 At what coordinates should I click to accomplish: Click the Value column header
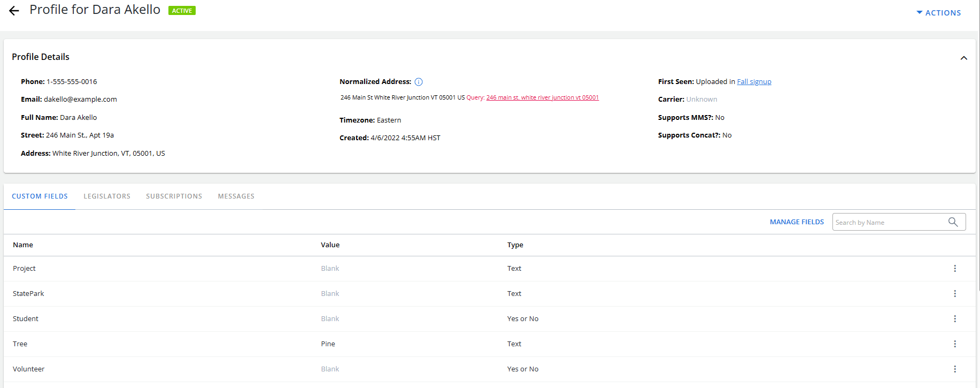330,245
